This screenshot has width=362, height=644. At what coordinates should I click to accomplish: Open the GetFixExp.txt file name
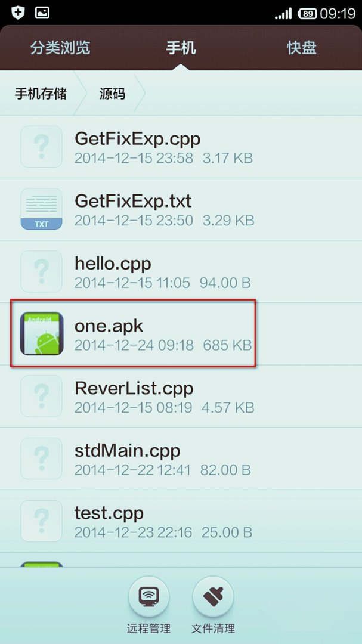pyautogui.click(x=133, y=202)
